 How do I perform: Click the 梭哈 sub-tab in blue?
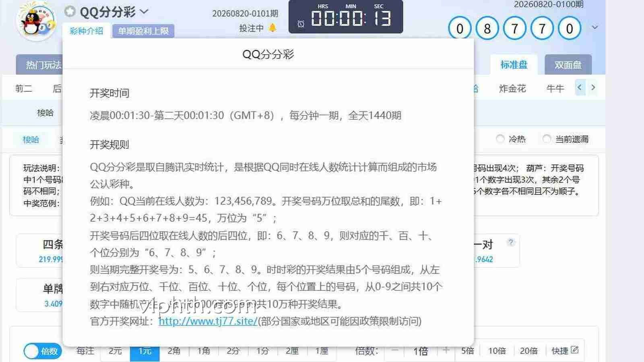point(31,140)
